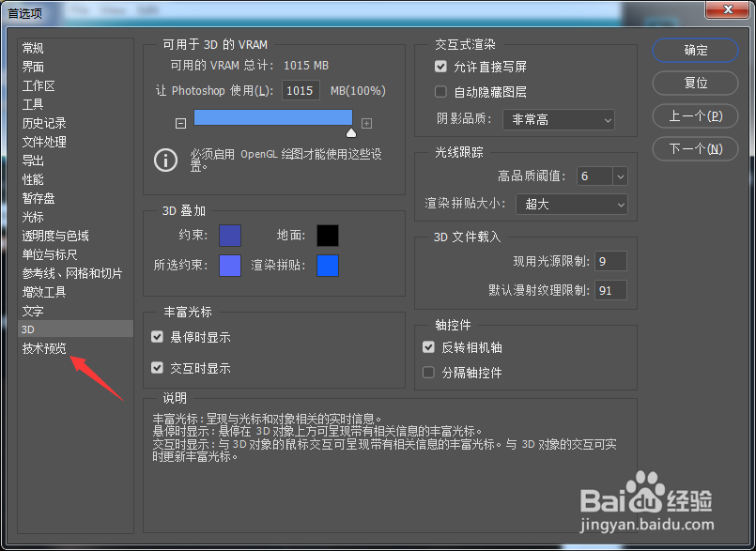Click the VRAM slider increase plus icon

366,123
